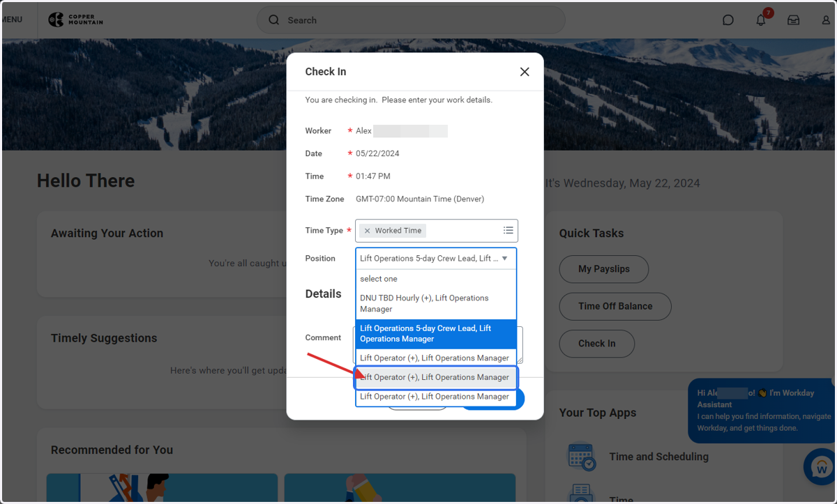
Task: Click the My Payslips quick task
Action: 604,269
